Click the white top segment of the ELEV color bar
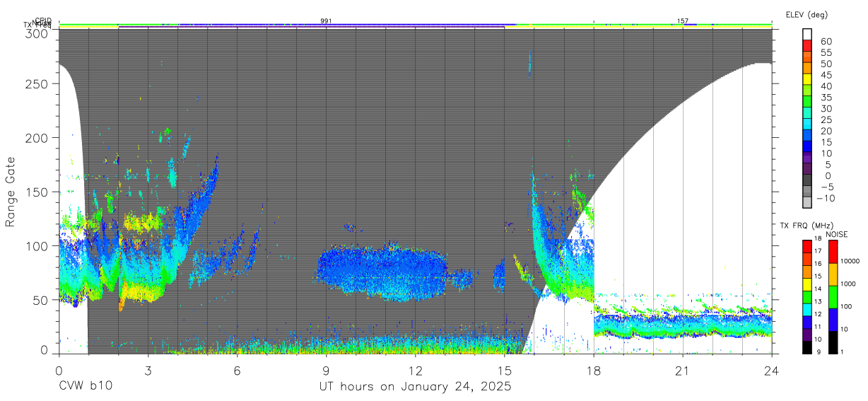 pos(807,34)
